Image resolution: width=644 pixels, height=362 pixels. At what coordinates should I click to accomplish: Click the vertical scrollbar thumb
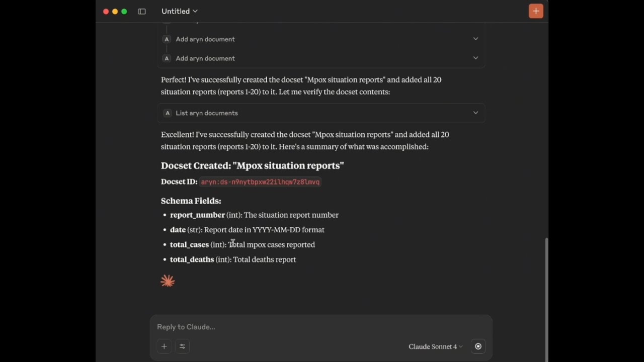coord(546,297)
